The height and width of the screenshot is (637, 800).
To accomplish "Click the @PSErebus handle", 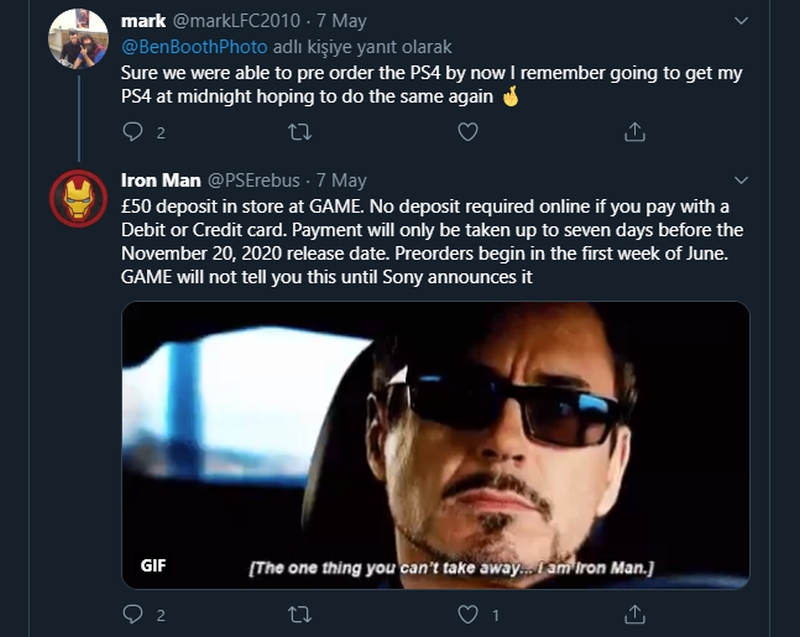I will click(254, 181).
